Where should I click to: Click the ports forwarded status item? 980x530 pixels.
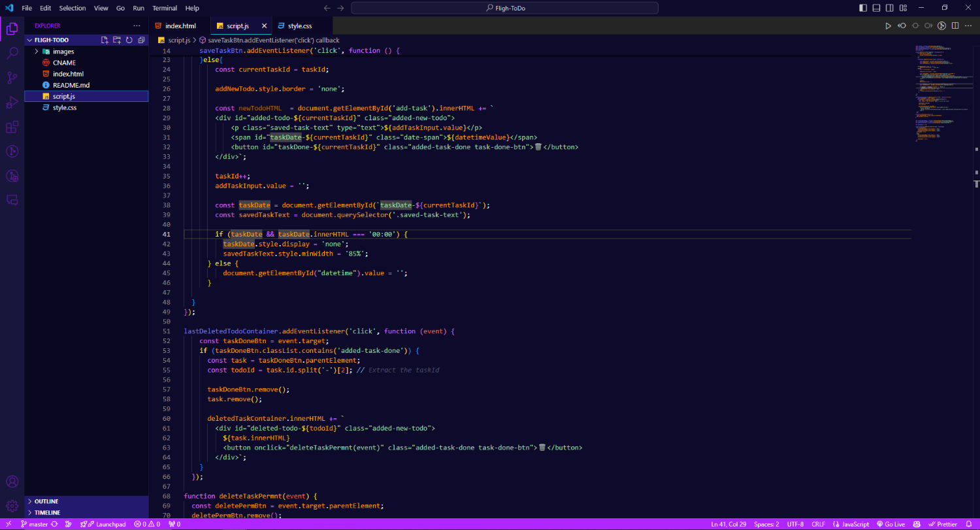[174, 524]
